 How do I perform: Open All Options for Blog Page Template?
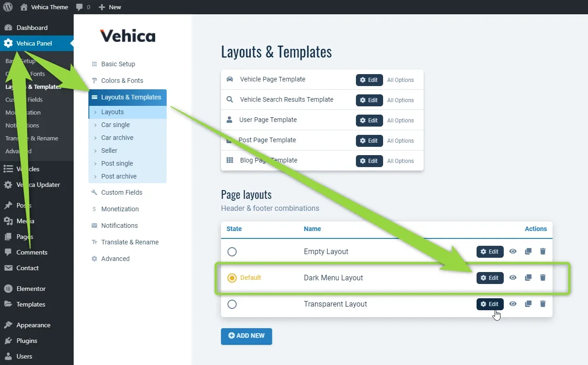coord(401,161)
